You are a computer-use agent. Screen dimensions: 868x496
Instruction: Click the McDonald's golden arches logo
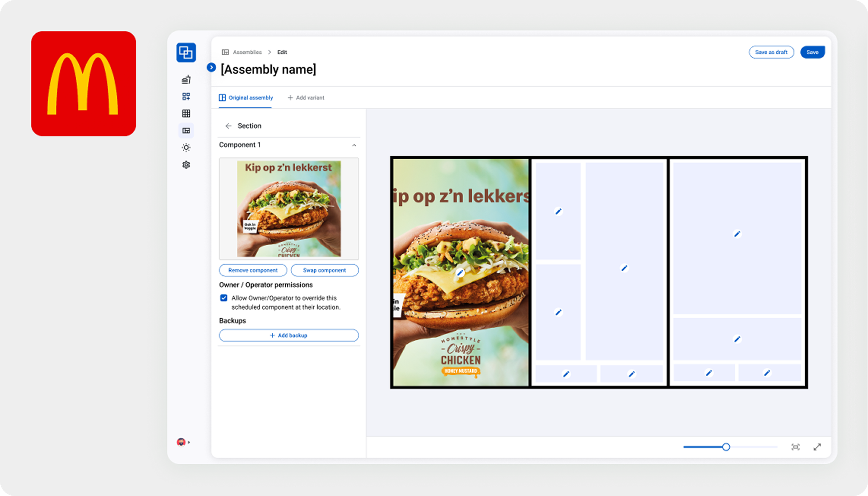[84, 84]
